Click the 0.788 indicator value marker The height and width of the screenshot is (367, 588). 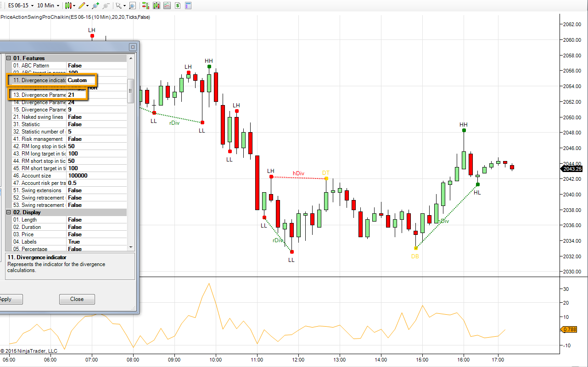(x=570, y=329)
